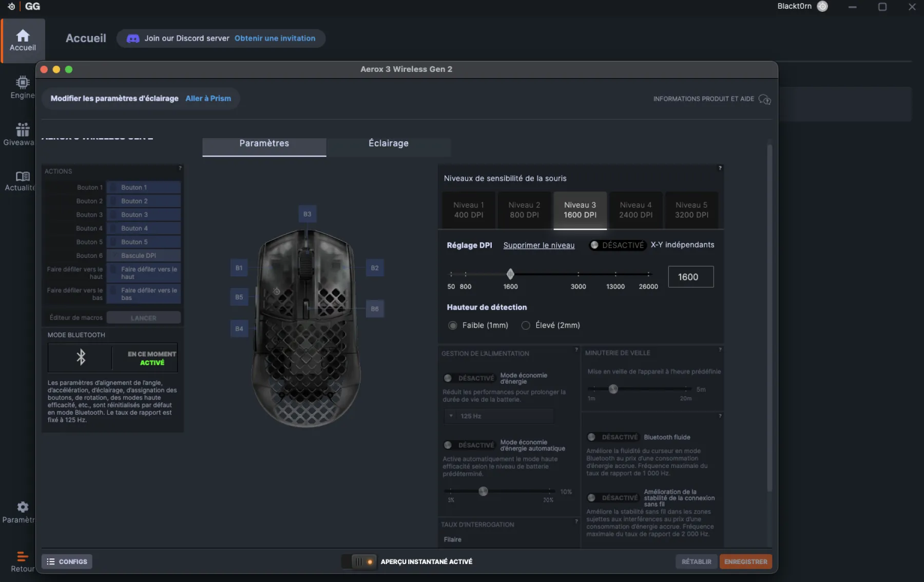Select the B3 button marker on mouse
Image resolution: width=924 pixels, height=582 pixels.
(x=307, y=214)
